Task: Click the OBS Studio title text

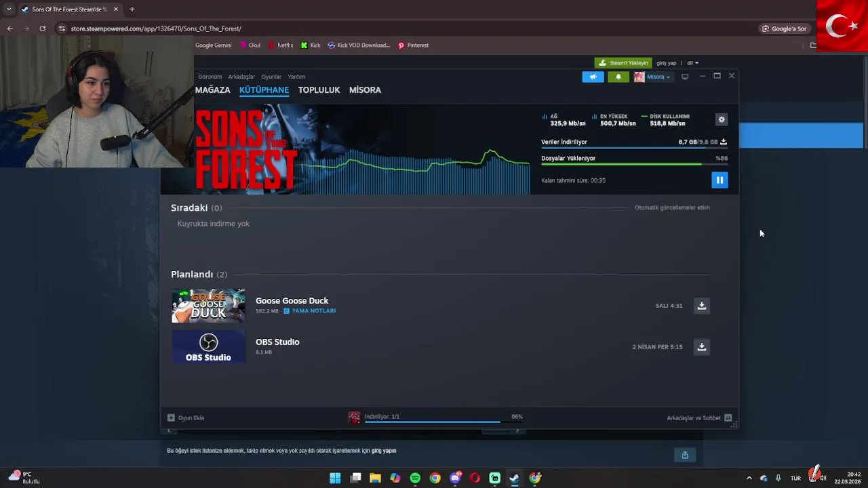Action: click(x=277, y=342)
